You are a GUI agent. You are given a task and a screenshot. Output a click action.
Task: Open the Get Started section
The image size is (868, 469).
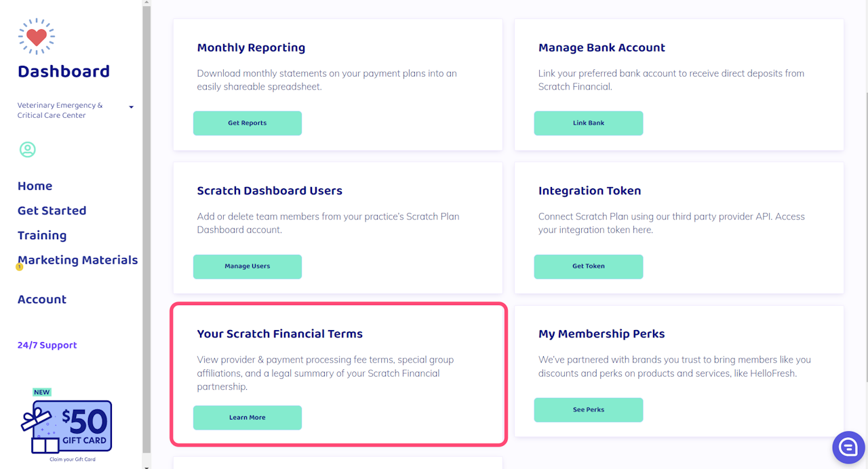(52, 211)
